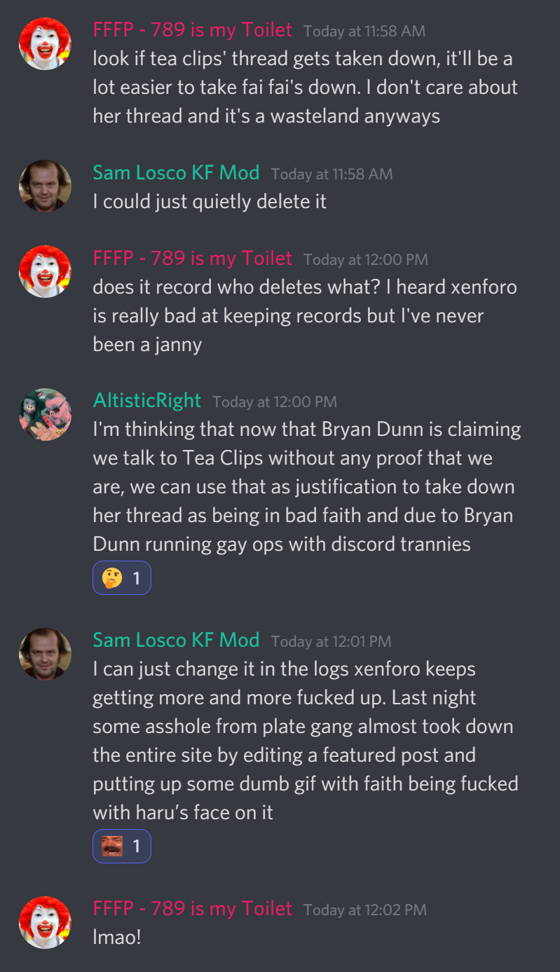The image size is (560, 972).
Task: Toggle the thinking emoji reaction
Action: pyautogui.click(x=122, y=578)
